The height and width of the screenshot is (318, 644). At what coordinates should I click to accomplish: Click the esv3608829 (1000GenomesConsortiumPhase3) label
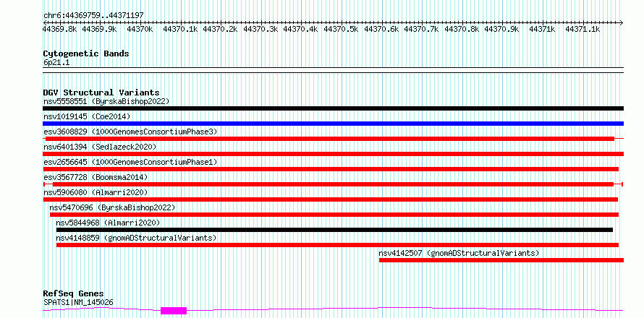click(x=130, y=132)
